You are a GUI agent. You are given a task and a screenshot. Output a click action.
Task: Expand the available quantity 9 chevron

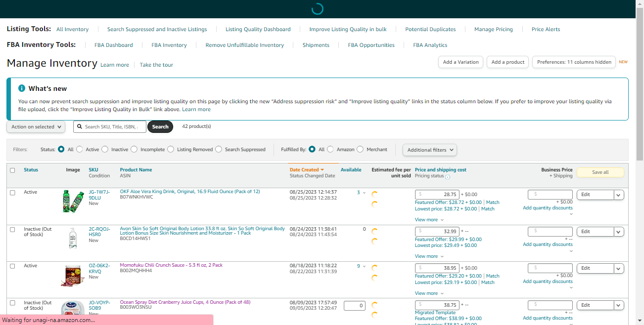(x=365, y=266)
